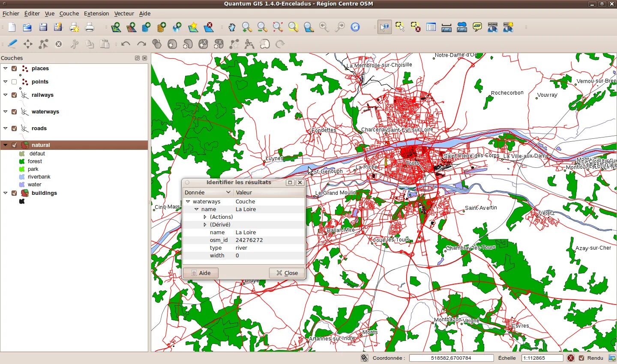
Task: Click the Aide button in results dialog
Action: click(x=201, y=273)
